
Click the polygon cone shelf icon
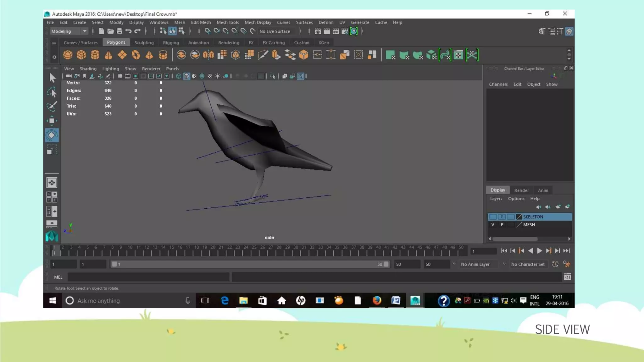(x=108, y=55)
